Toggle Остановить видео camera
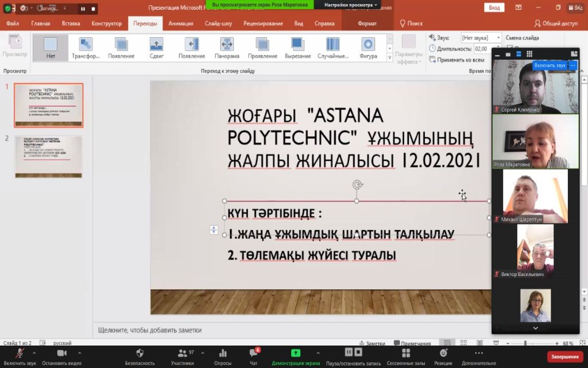Screen dimensions: 588x368 [x=62, y=356]
